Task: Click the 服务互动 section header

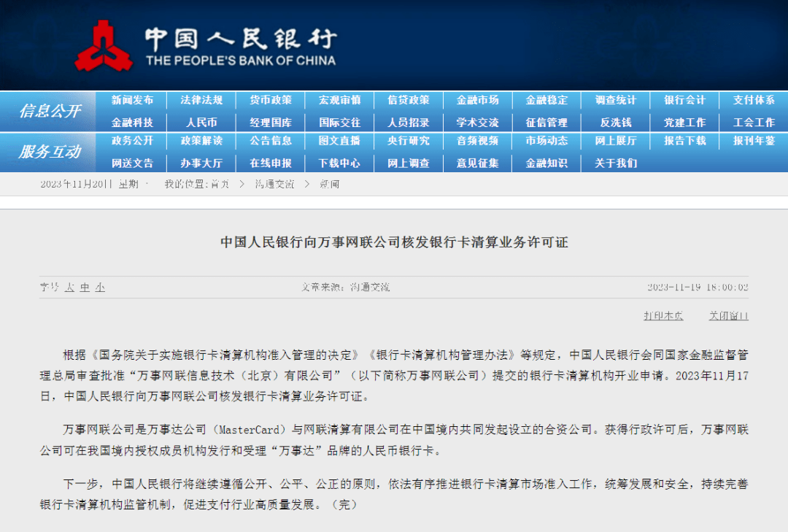Action: (50, 152)
